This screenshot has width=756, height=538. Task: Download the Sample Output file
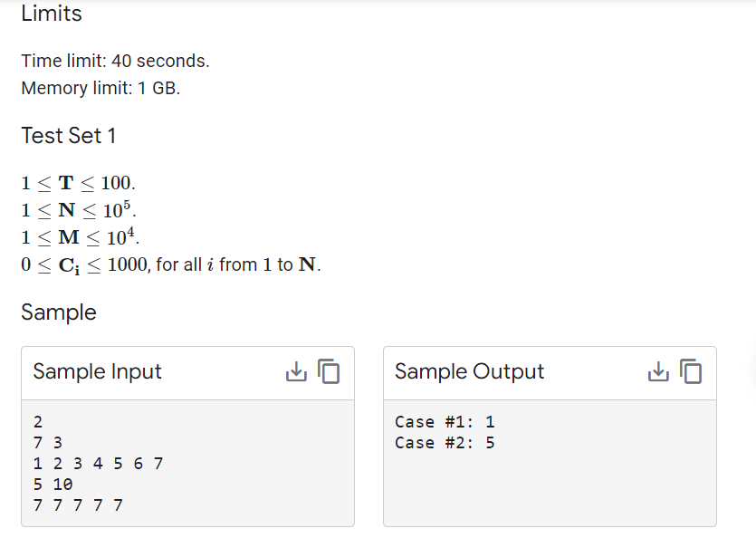coord(658,371)
